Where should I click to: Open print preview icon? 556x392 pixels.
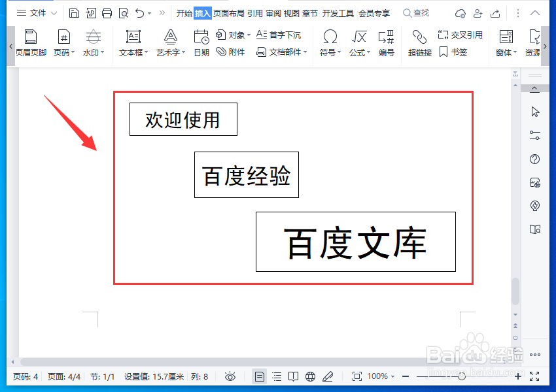click(x=124, y=14)
